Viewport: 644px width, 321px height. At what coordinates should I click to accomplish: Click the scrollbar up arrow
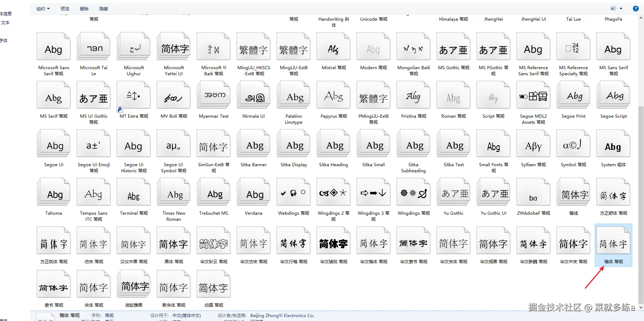tap(641, 17)
